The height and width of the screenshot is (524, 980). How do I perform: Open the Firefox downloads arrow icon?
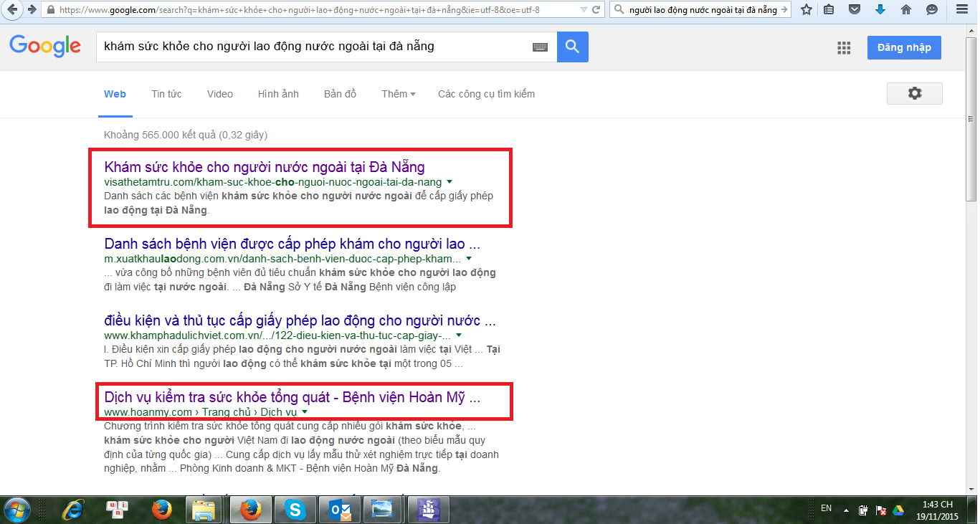point(880,10)
